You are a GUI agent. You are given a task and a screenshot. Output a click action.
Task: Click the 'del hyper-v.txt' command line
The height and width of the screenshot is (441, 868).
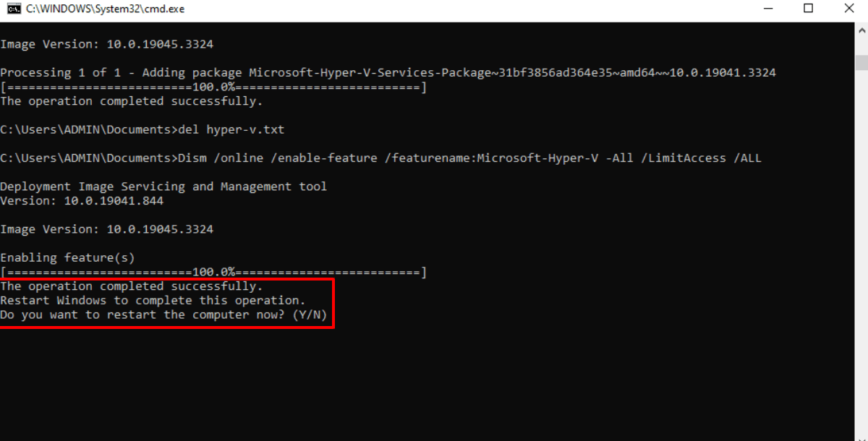pos(142,130)
